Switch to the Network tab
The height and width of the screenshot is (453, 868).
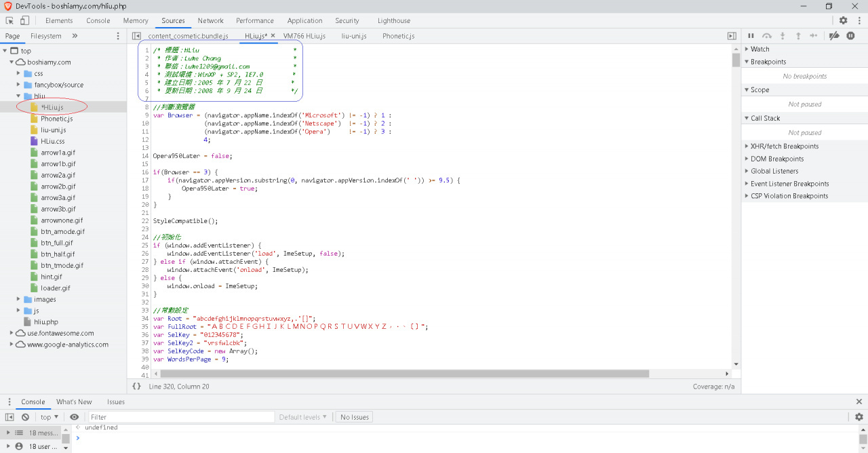(x=210, y=20)
